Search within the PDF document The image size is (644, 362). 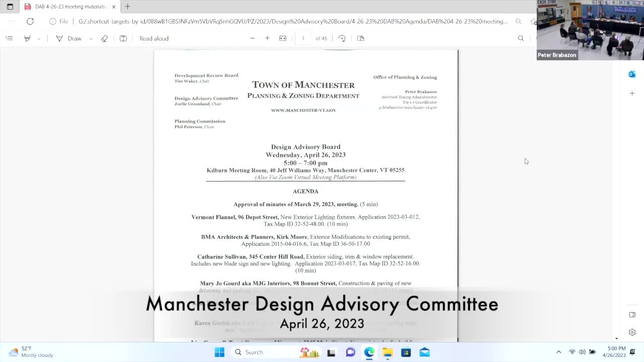click(x=521, y=38)
